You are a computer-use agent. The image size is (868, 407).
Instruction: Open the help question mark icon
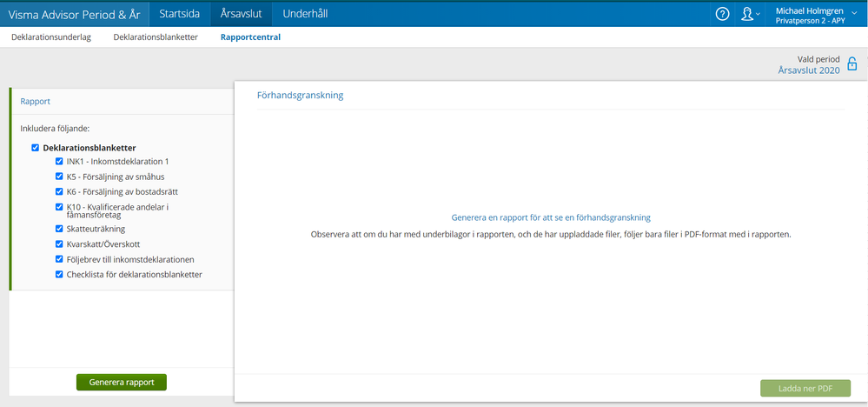pos(722,14)
